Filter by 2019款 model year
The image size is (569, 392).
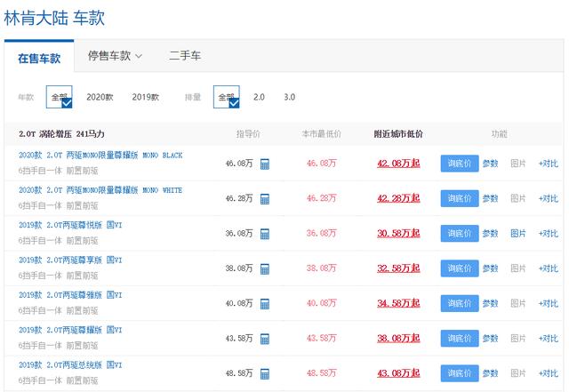pyautogui.click(x=146, y=97)
